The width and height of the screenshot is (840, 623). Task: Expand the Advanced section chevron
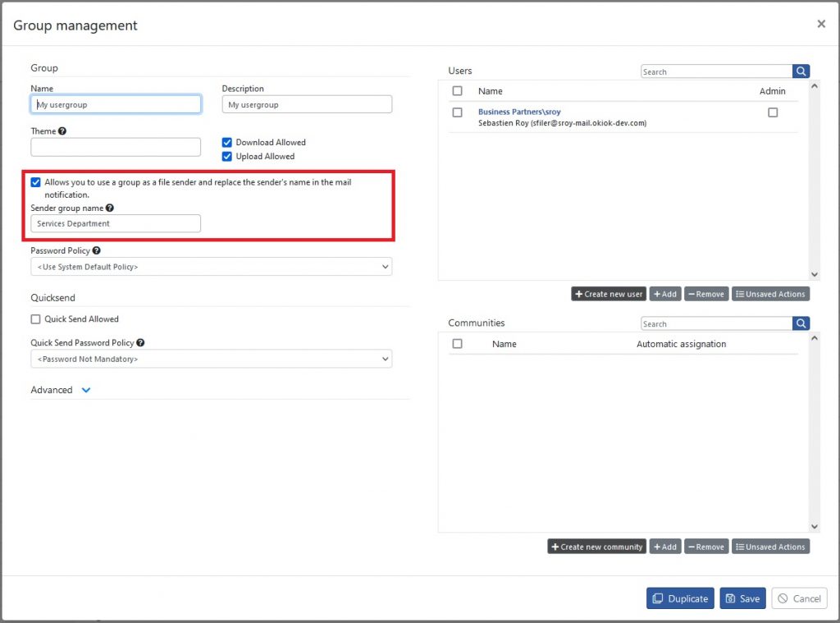(x=85, y=390)
